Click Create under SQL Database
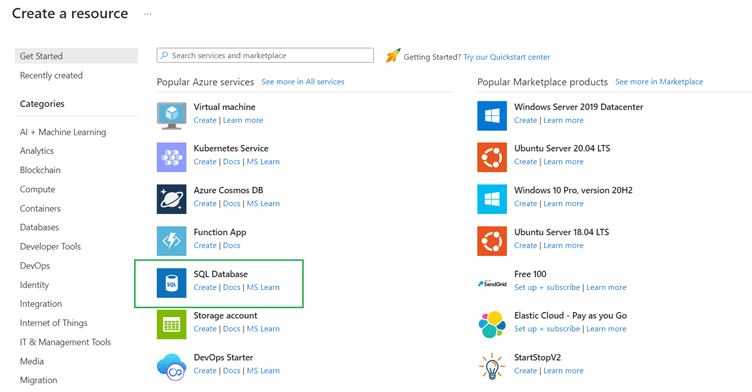The width and height of the screenshot is (752, 392). pos(205,287)
